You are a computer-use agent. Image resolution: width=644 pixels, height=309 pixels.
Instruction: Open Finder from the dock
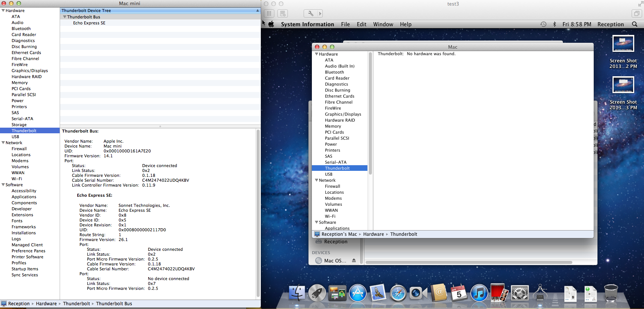296,293
